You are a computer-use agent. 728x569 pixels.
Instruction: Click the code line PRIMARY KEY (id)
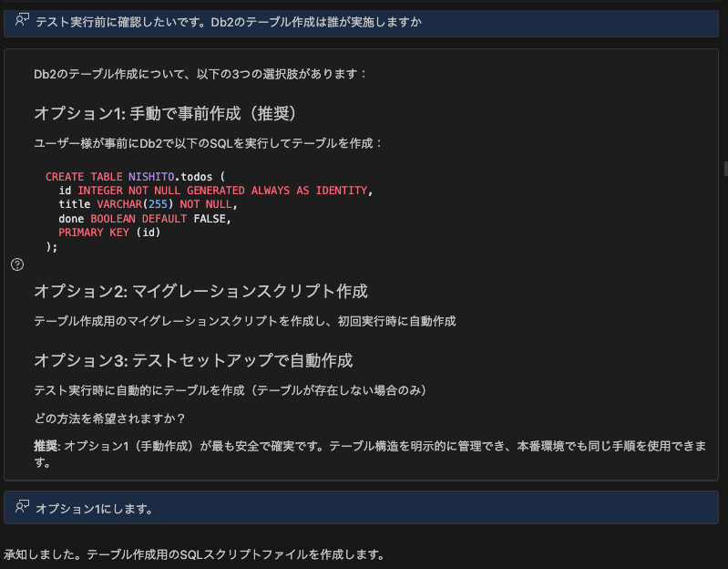pos(109,233)
